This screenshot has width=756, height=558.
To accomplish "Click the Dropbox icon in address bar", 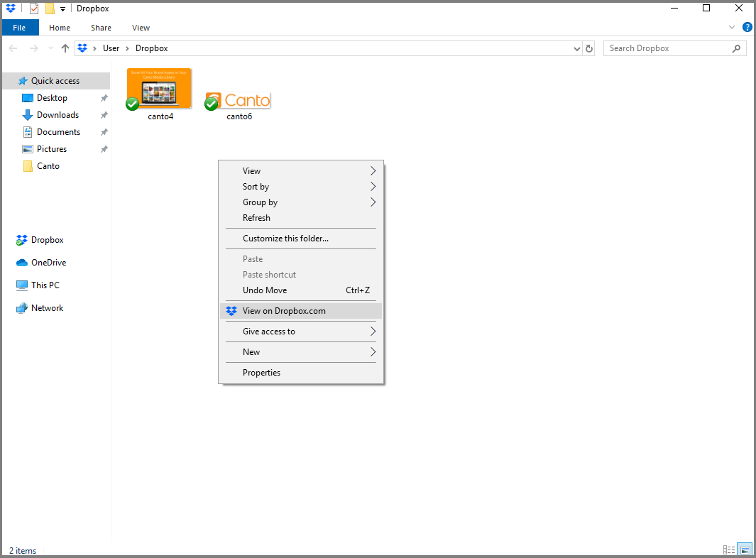I will click(x=82, y=48).
